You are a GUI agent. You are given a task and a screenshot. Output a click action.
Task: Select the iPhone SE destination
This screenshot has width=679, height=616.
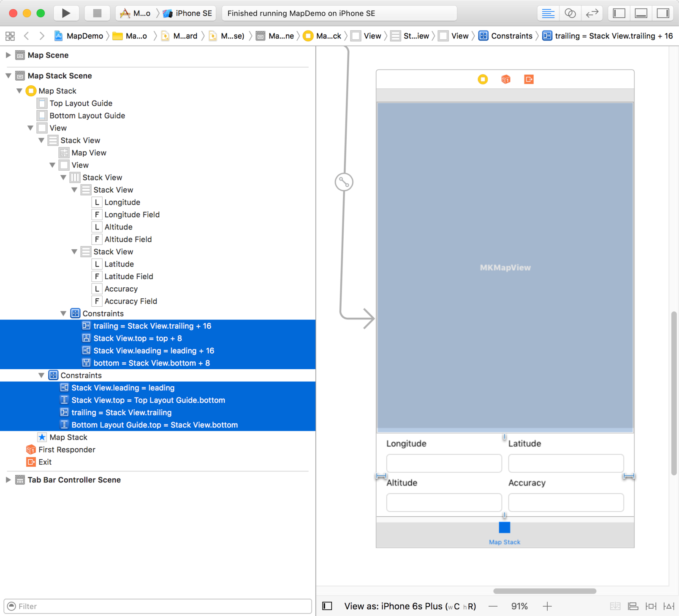[188, 13]
